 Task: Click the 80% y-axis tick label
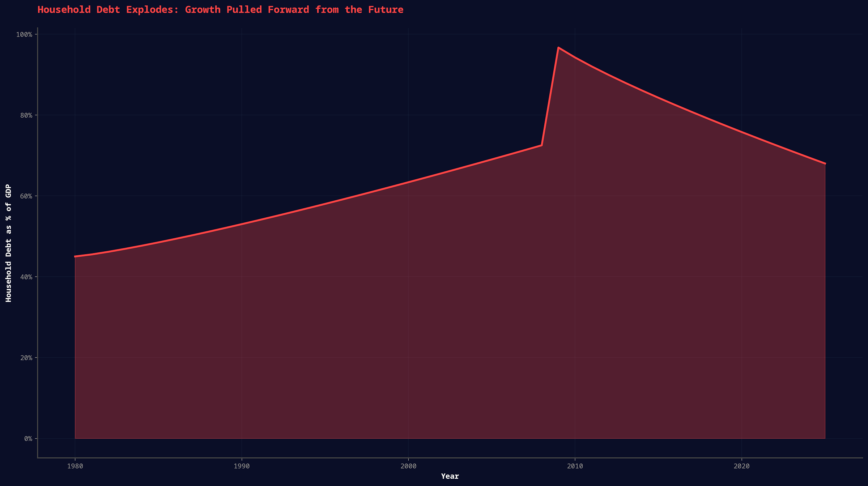point(26,115)
